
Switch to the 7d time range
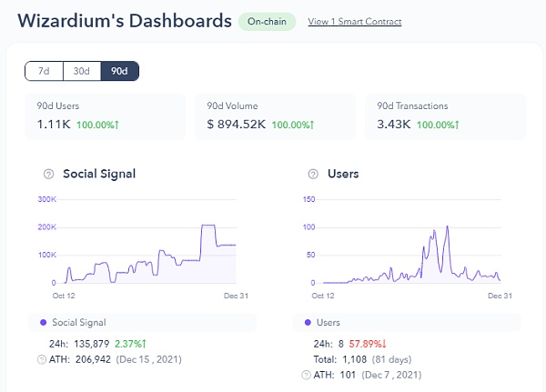44,71
